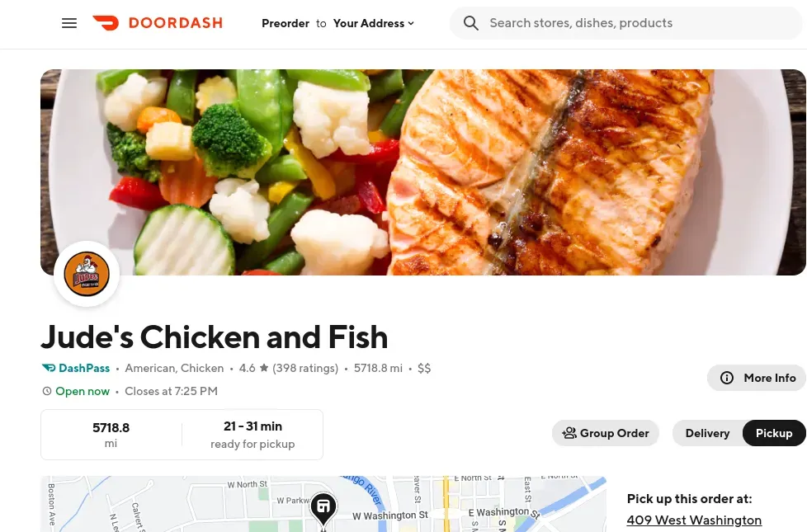Open More Info about the restaurant
This screenshot has width=807, height=532.
757,378
